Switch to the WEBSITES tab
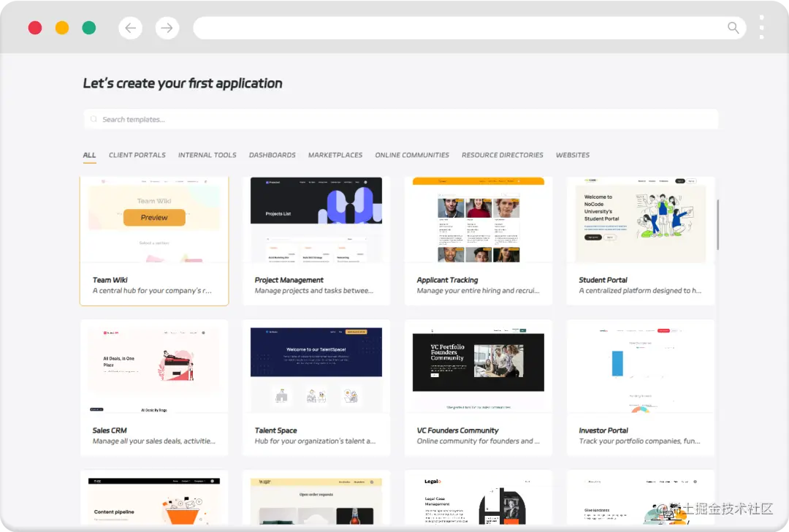 click(573, 155)
